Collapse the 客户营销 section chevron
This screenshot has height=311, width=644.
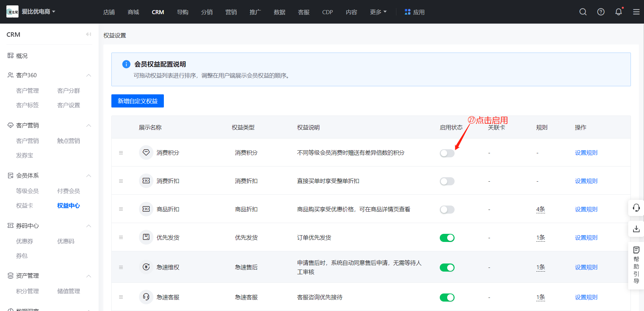pos(89,125)
